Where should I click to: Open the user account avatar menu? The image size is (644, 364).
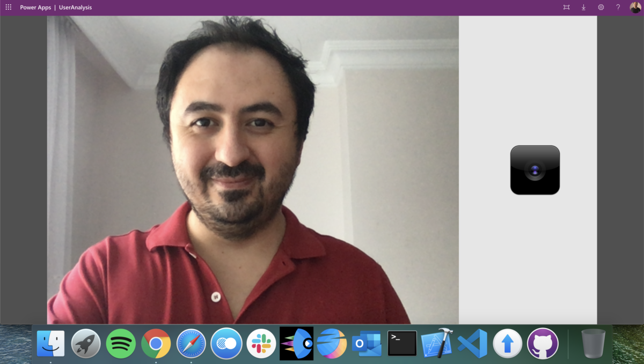(x=635, y=8)
